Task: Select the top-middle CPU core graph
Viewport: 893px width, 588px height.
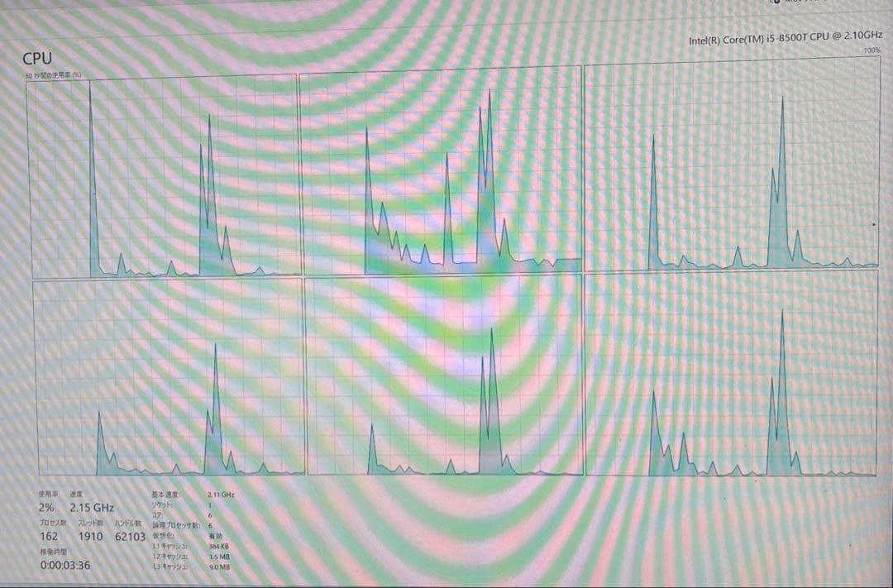Action: coord(442,172)
